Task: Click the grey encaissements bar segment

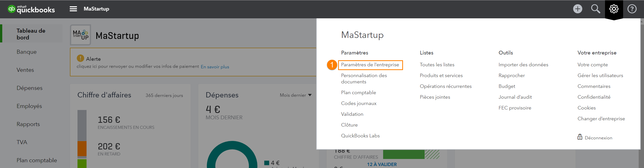Action: [82, 125]
